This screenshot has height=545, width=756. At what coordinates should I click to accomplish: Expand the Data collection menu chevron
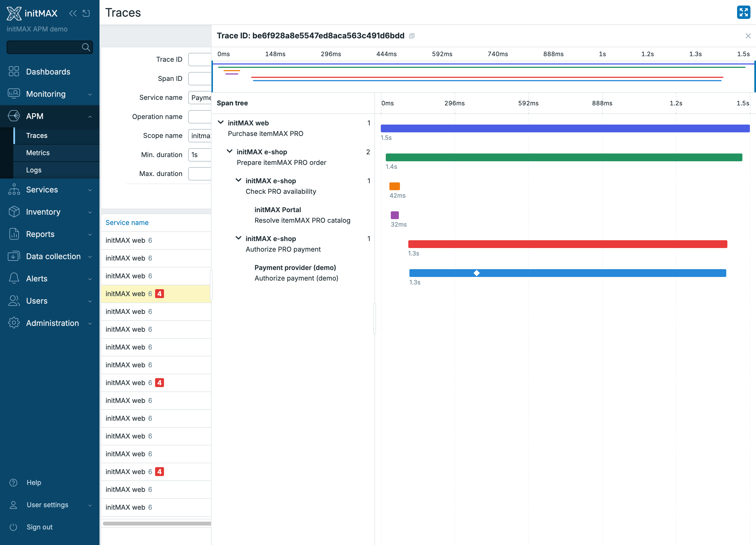[90, 256]
